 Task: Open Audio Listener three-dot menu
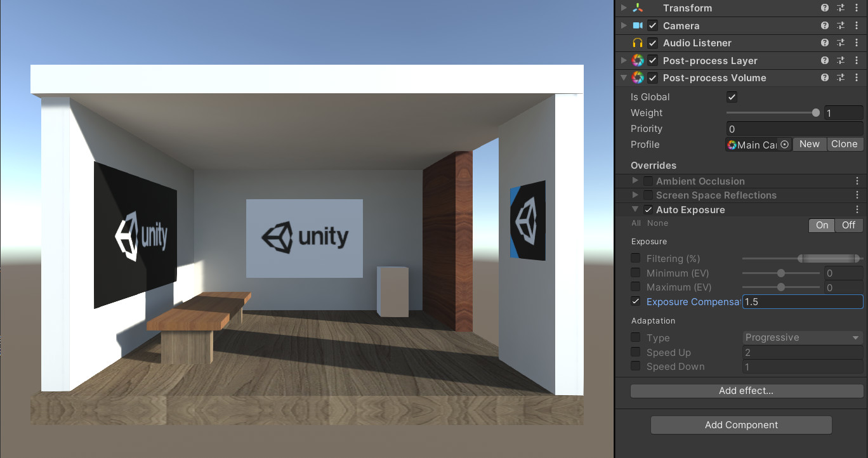coord(857,43)
